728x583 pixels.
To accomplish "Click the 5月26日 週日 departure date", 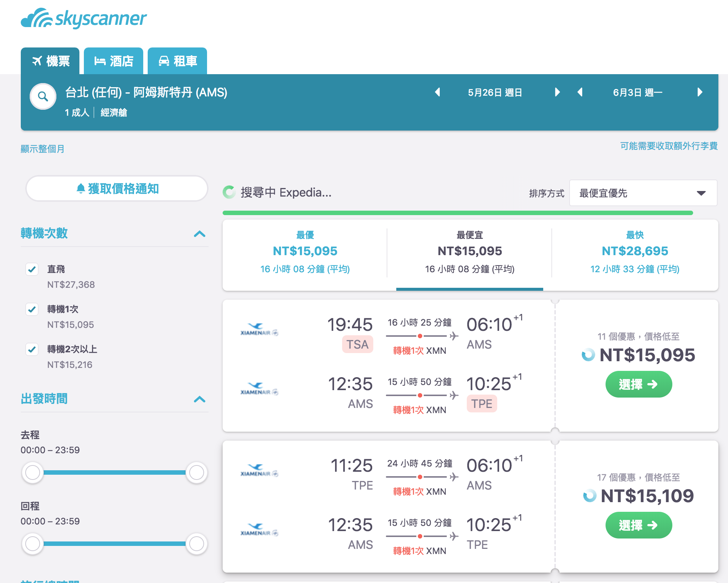I will pos(495,92).
